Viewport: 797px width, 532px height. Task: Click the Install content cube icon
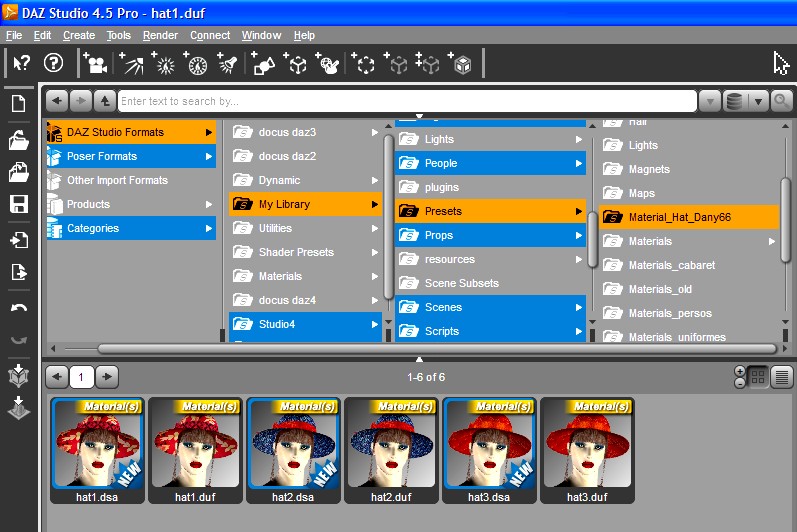[19, 375]
